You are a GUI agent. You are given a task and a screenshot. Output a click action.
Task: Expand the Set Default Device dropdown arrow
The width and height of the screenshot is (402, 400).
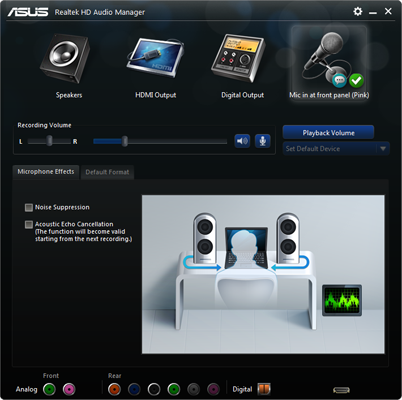pos(383,149)
